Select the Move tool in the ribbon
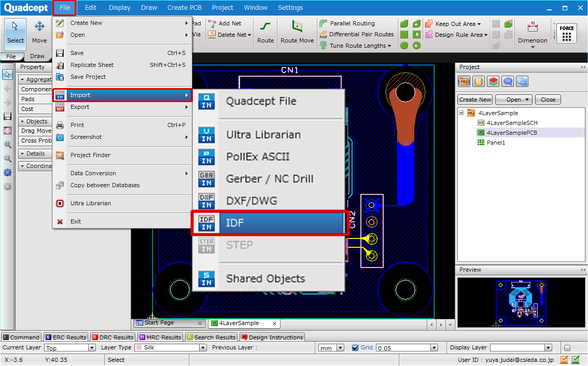 point(39,33)
